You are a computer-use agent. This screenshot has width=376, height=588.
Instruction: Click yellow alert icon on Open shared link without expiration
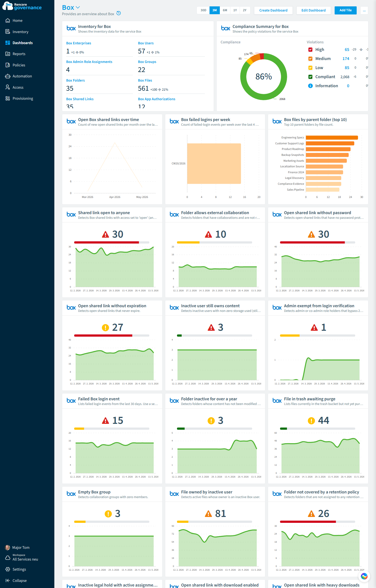pos(105,328)
